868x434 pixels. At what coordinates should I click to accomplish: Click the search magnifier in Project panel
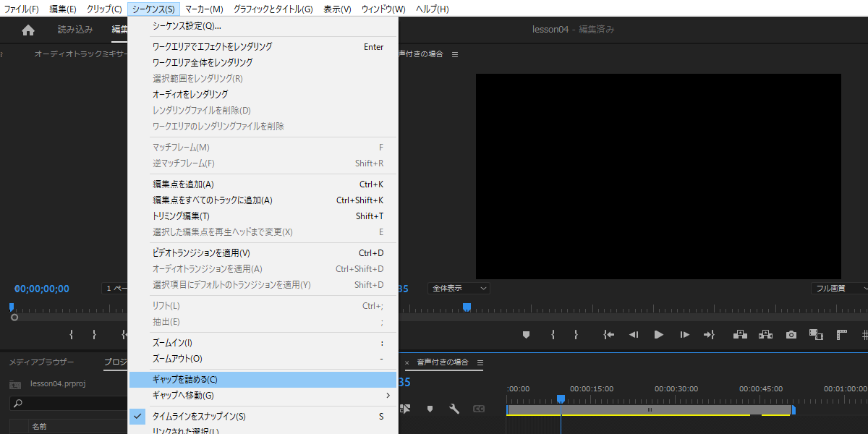point(19,403)
